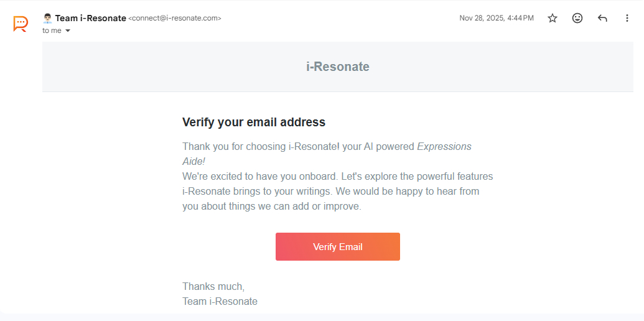The image size is (644, 321).
Task: Click the sender name Team i-Resonate
Action: 90,18
